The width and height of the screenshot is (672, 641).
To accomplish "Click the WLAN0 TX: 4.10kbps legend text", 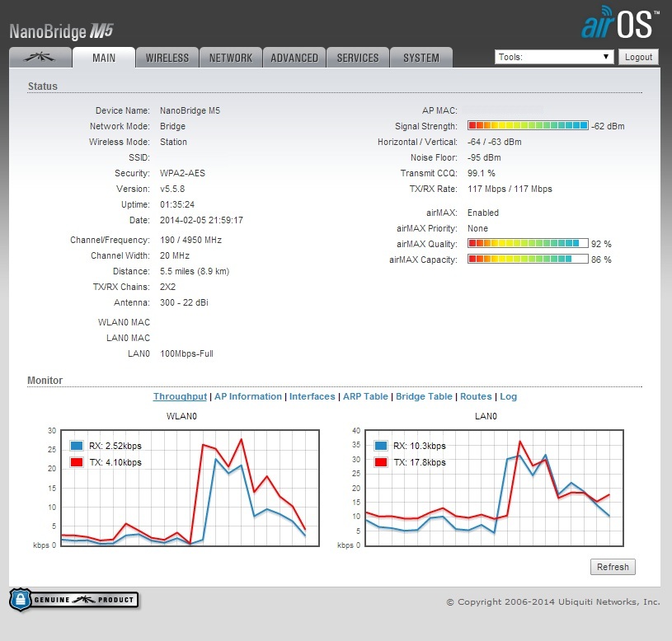I will pos(115,462).
